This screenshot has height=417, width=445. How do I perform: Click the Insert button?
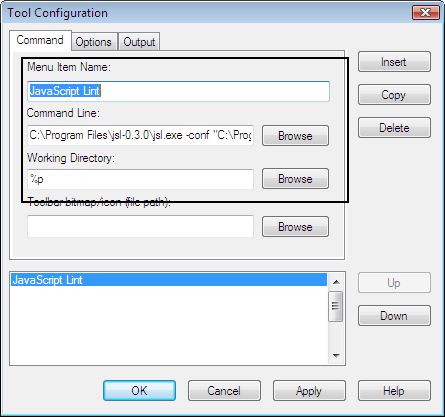click(x=394, y=62)
